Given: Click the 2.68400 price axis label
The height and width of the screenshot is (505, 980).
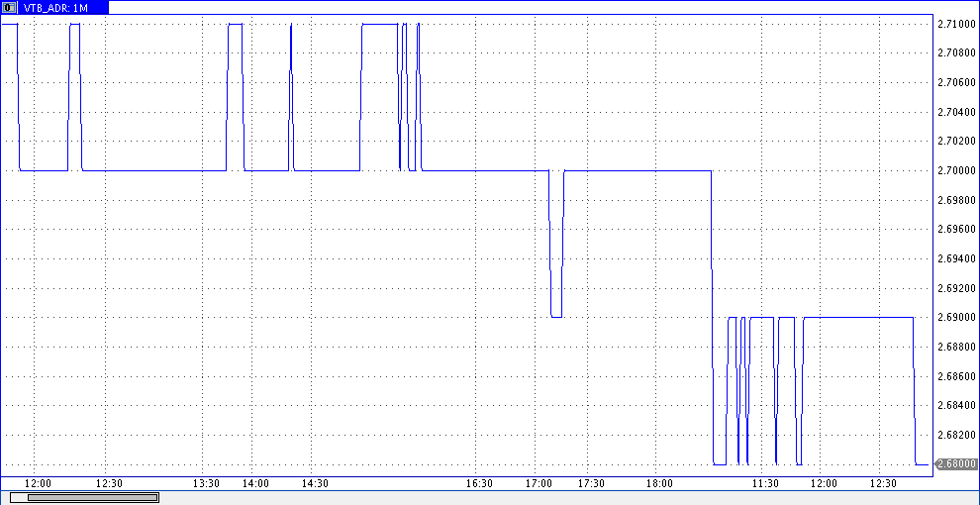Looking at the screenshot, I should click(956, 405).
